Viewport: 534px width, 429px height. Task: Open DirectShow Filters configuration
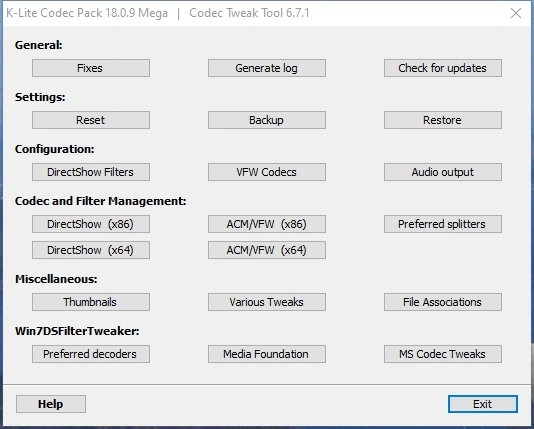(x=91, y=172)
